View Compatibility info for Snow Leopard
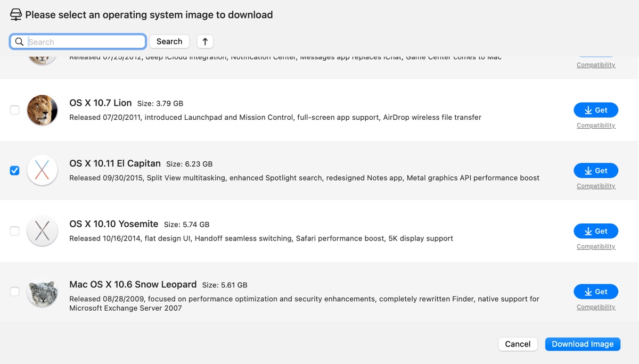 pyautogui.click(x=596, y=307)
